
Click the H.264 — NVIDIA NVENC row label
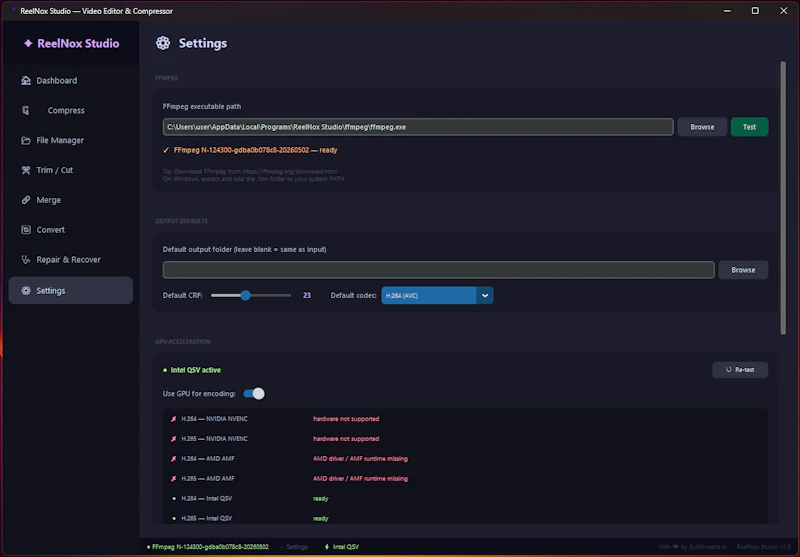[214, 419]
